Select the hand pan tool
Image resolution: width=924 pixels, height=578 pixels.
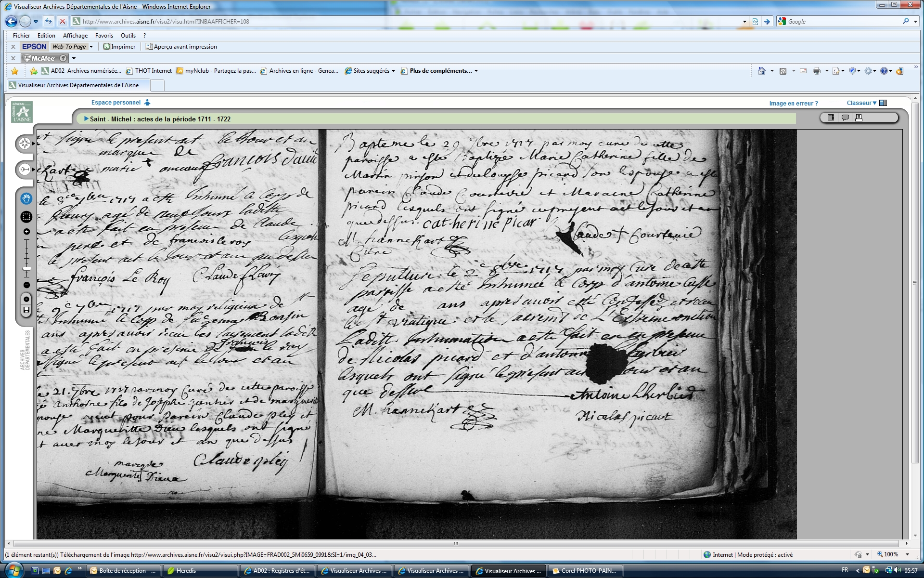click(26, 198)
